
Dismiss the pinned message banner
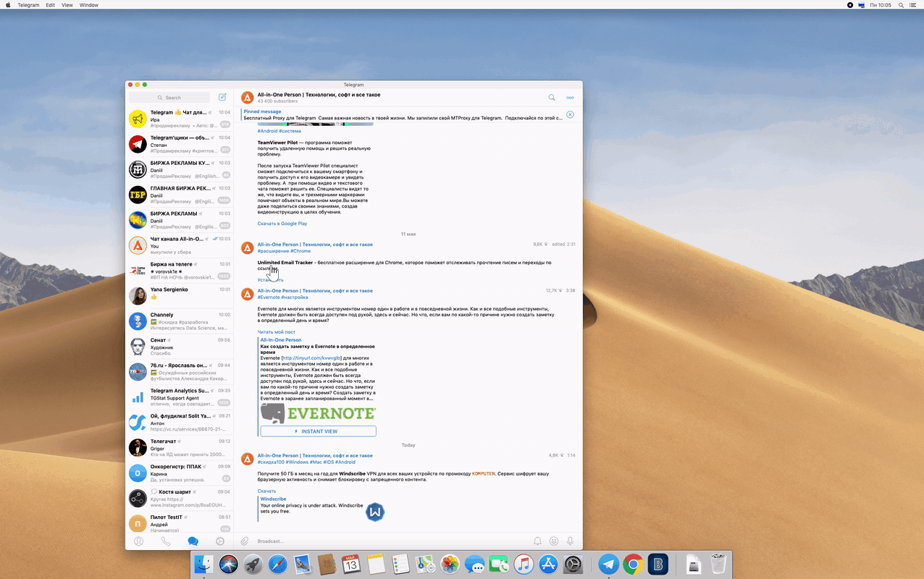point(570,114)
